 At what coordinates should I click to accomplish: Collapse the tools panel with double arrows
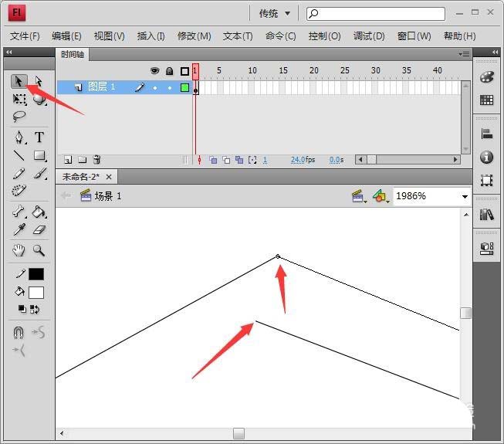pyautogui.click(x=8, y=52)
